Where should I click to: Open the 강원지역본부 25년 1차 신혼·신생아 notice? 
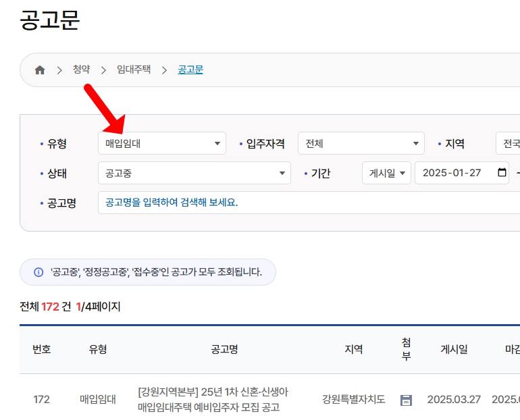(213, 399)
